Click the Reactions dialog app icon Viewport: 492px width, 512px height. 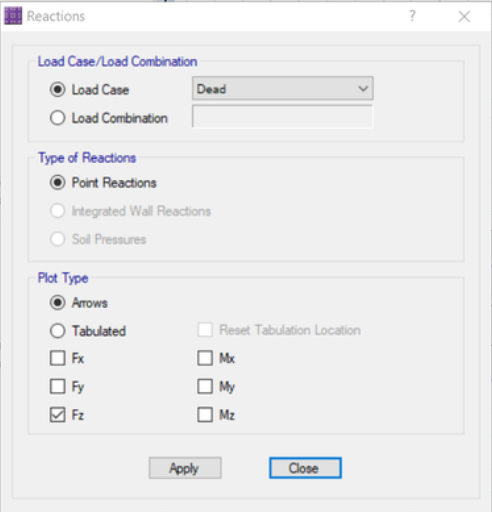[x=13, y=16]
